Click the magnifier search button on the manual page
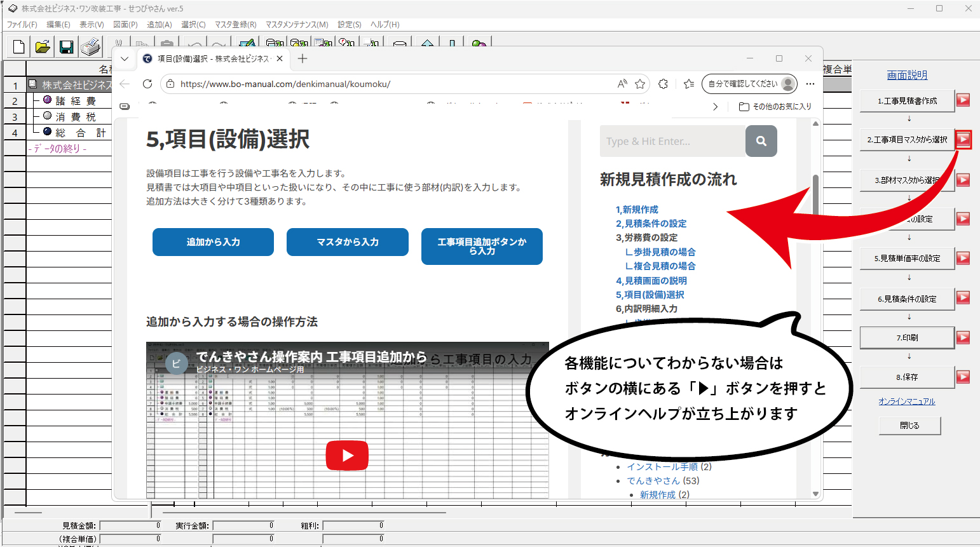Screen dimensions: 980x547 pos(761,141)
